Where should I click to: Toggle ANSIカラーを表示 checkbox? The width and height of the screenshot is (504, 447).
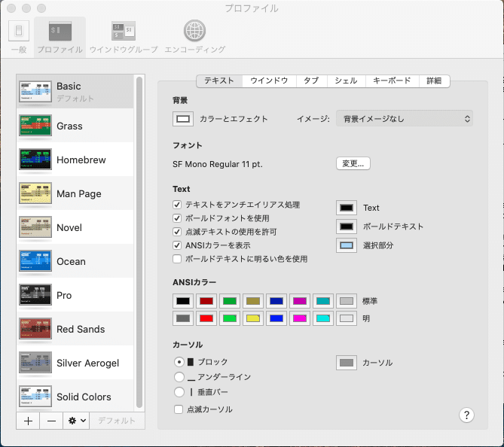click(177, 245)
